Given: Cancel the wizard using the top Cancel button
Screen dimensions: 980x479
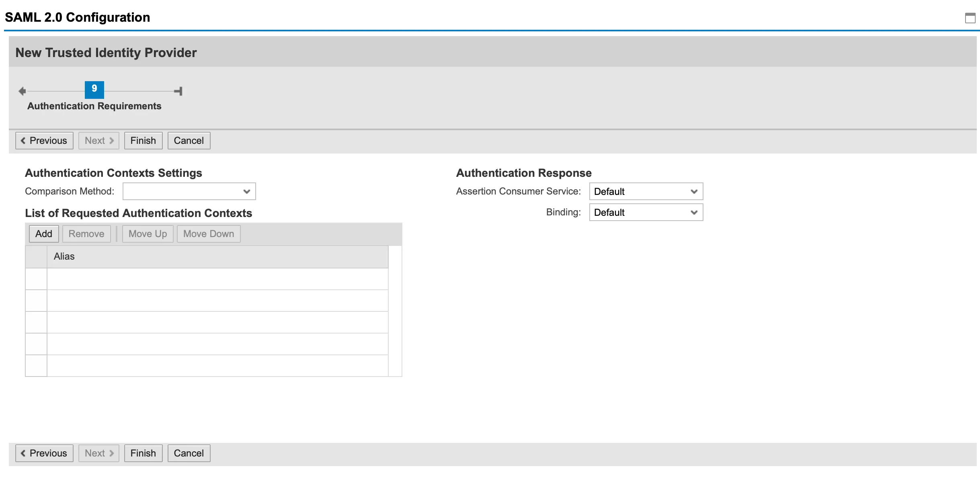Looking at the screenshot, I should click(x=189, y=141).
